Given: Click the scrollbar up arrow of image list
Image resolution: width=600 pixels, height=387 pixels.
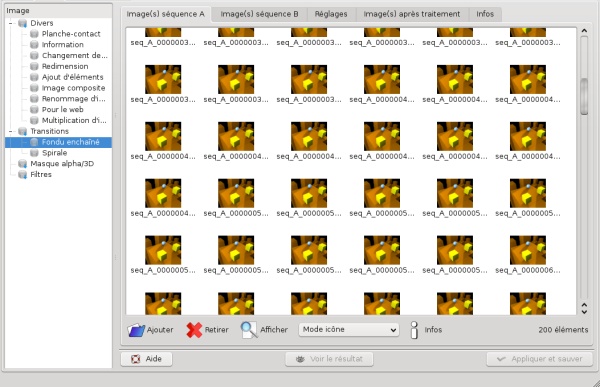Looking at the screenshot, I should [584, 31].
